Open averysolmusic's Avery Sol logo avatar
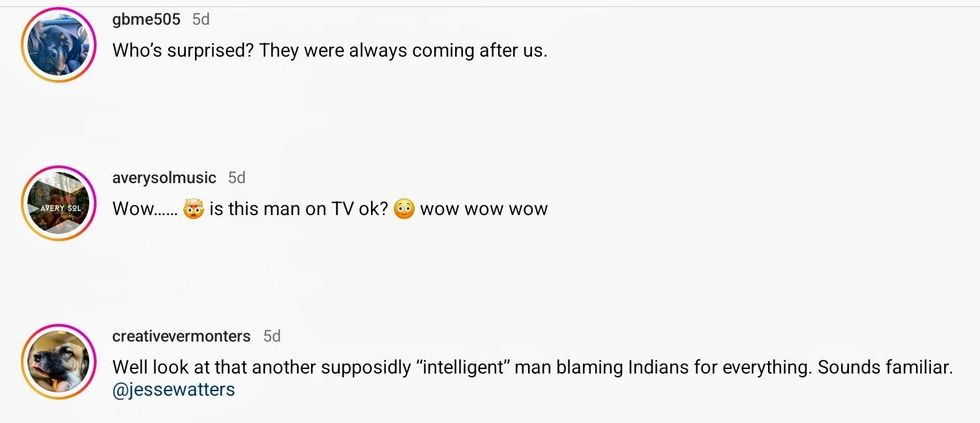 click(58, 202)
